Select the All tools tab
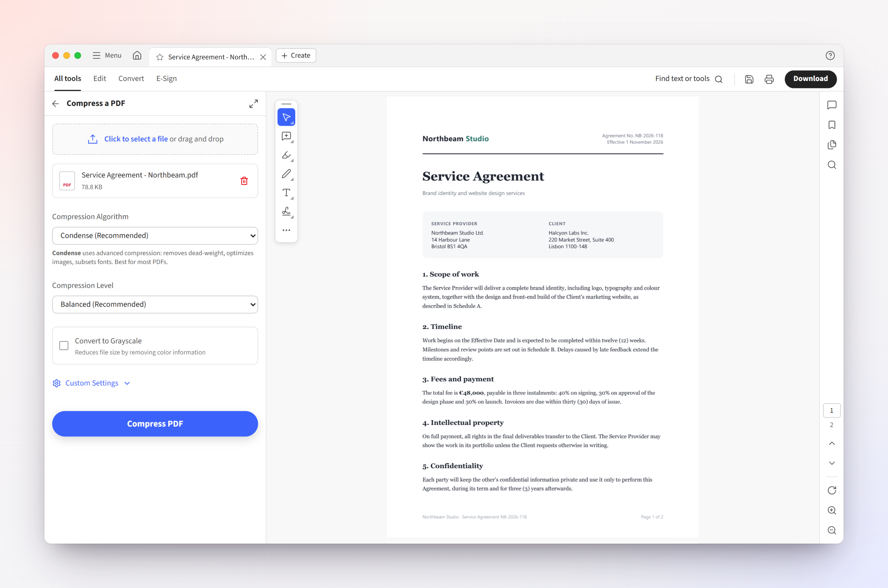 pyautogui.click(x=68, y=78)
